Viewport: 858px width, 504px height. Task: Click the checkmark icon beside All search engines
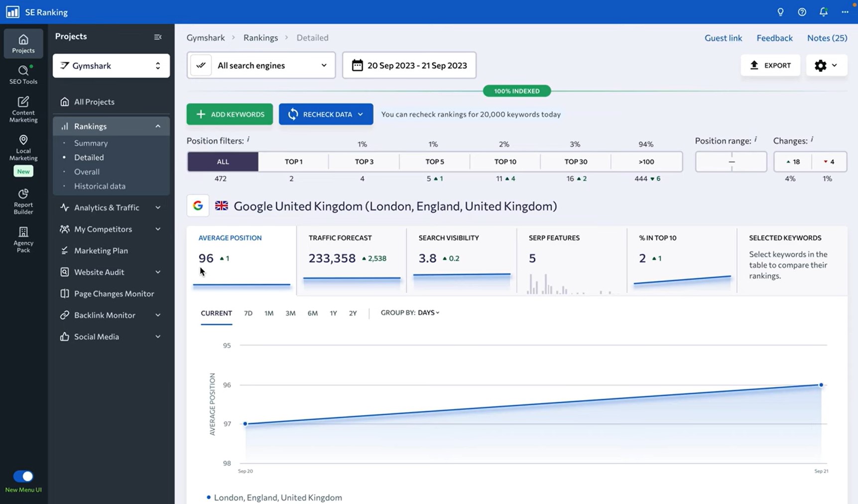click(201, 65)
